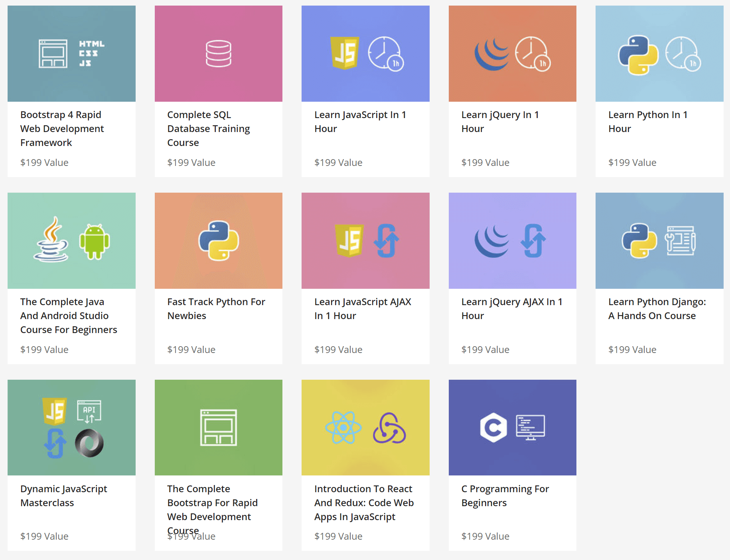Open C Programming For Beginners title
This screenshot has width=730, height=560.
tap(505, 496)
